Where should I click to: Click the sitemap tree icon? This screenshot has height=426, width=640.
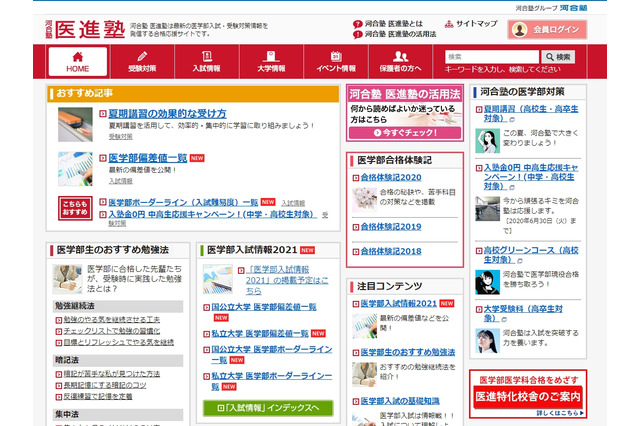pos(449,24)
